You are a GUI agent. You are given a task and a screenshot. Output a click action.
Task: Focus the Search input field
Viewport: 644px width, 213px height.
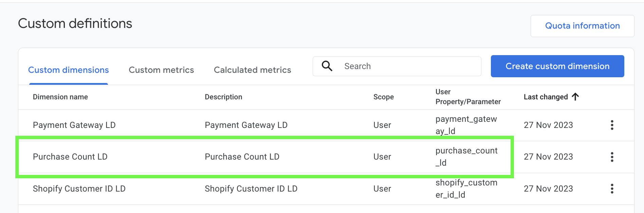point(407,66)
